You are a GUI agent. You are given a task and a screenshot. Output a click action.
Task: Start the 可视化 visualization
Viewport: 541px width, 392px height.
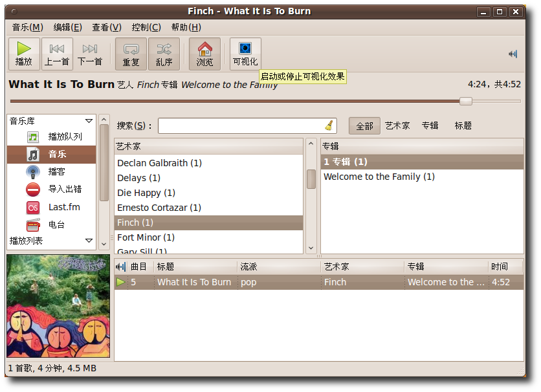(245, 54)
